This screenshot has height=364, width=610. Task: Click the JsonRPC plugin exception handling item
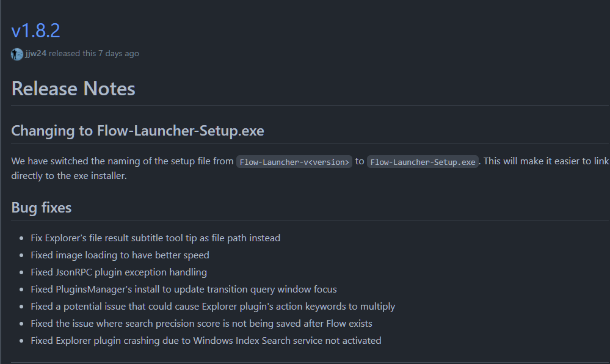118,272
